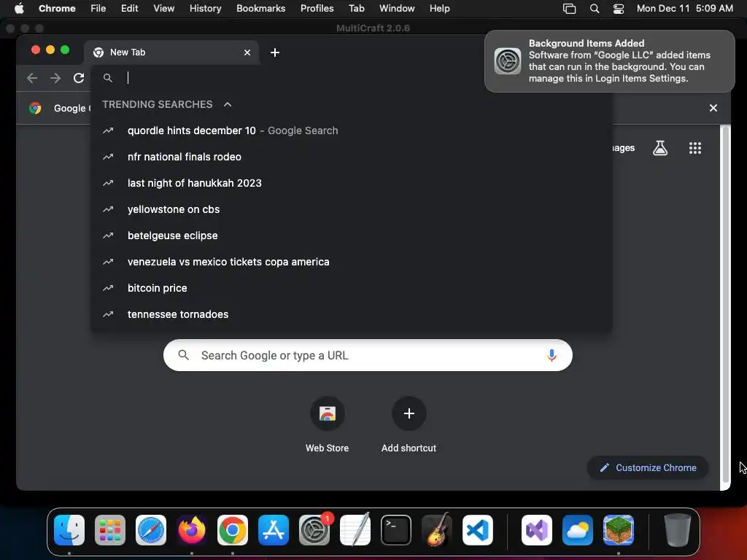Select the New Tab tab
Viewport: 747px width, 560px height.
pos(171,52)
